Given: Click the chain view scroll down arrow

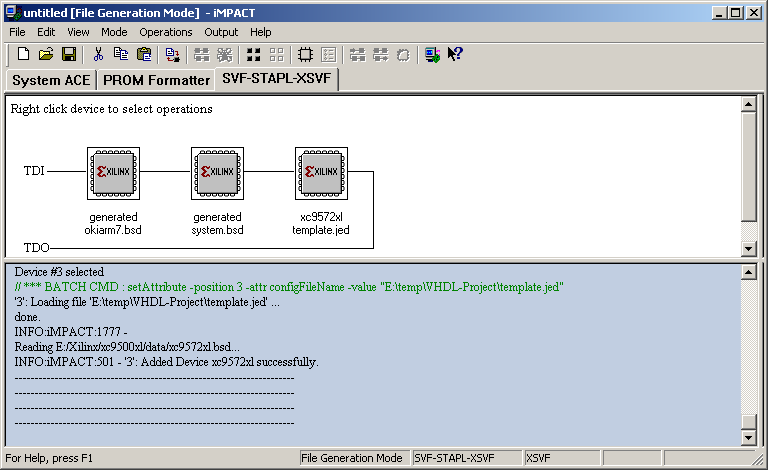Looking at the screenshot, I should (x=748, y=248).
